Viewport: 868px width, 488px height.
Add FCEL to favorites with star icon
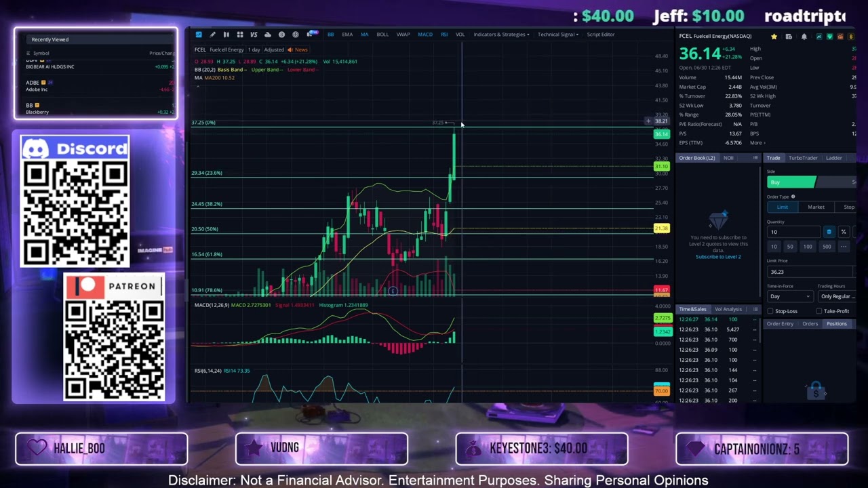pos(774,36)
